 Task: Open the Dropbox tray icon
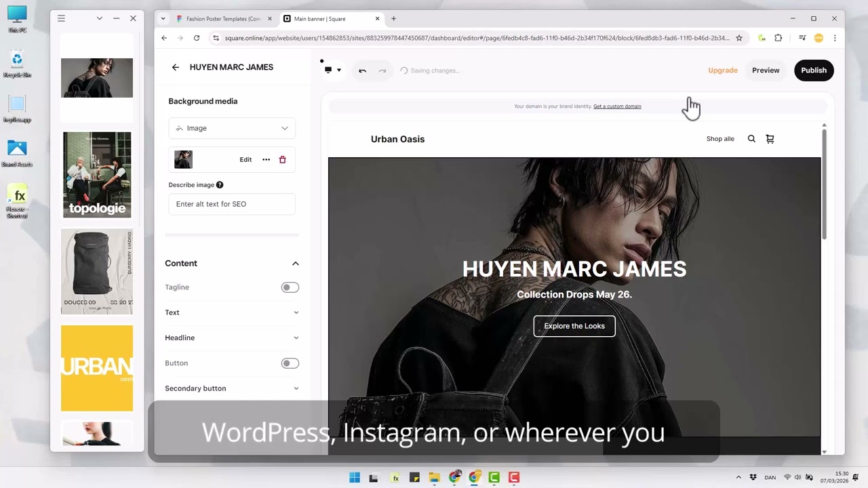tap(753, 477)
